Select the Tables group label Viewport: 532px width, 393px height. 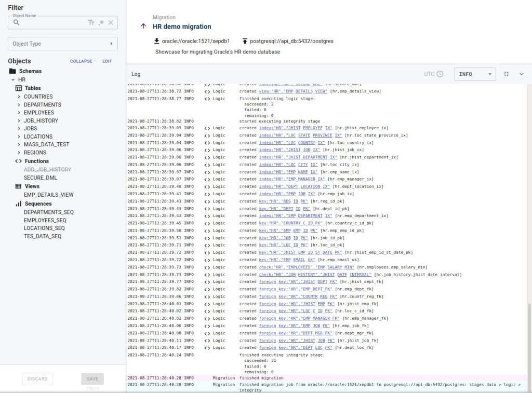click(x=33, y=88)
